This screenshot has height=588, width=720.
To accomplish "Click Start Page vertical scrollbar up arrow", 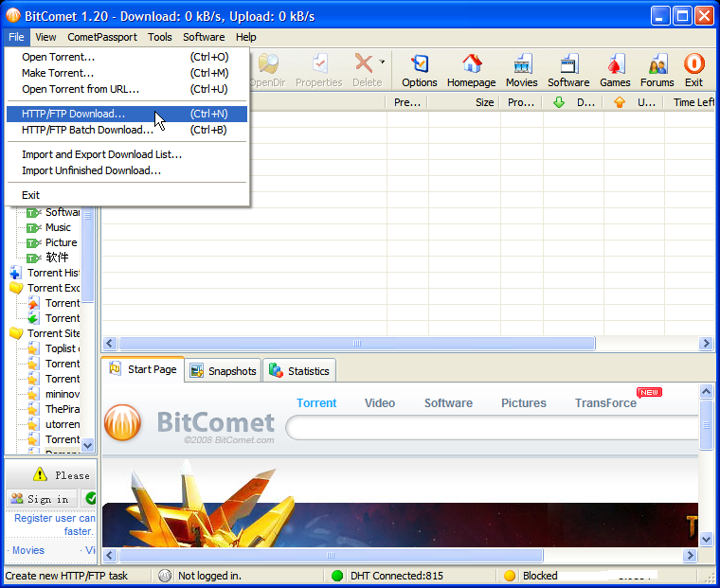I will point(706,392).
